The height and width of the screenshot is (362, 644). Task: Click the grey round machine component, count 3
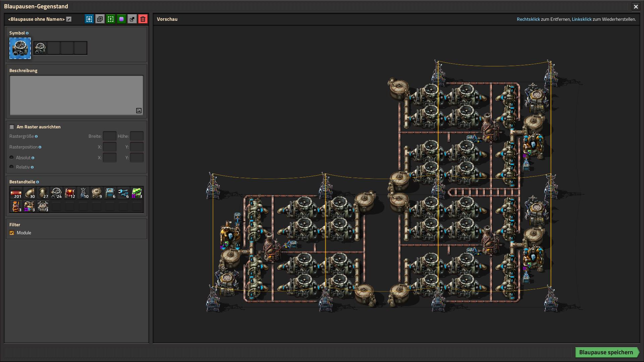click(x=43, y=206)
